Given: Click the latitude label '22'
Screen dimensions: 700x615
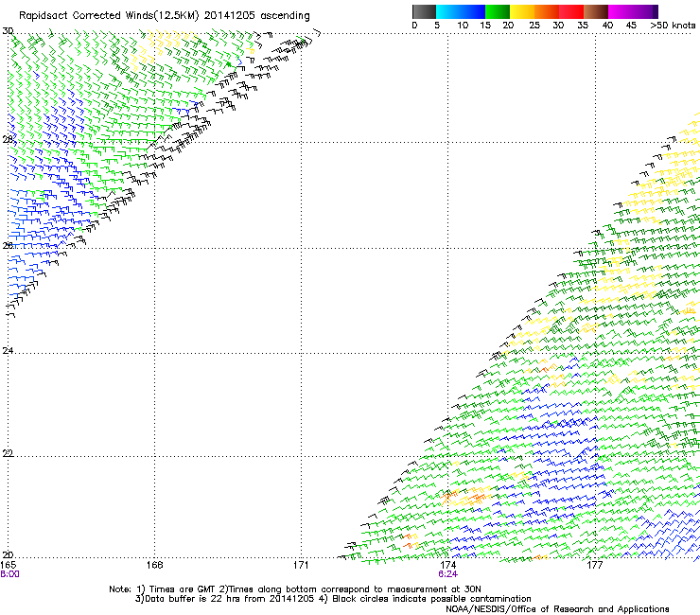Looking at the screenshot, I should point(8,453).
